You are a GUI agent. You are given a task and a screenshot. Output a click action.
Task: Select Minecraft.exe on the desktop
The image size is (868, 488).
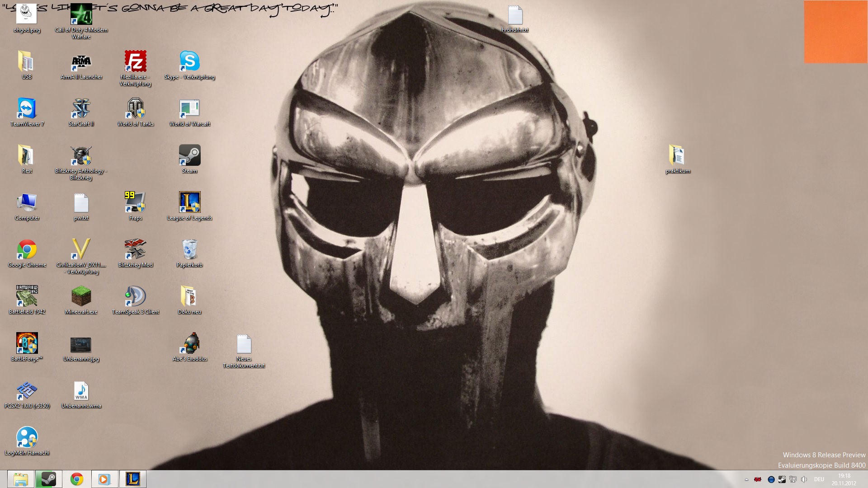pos(81,297)
